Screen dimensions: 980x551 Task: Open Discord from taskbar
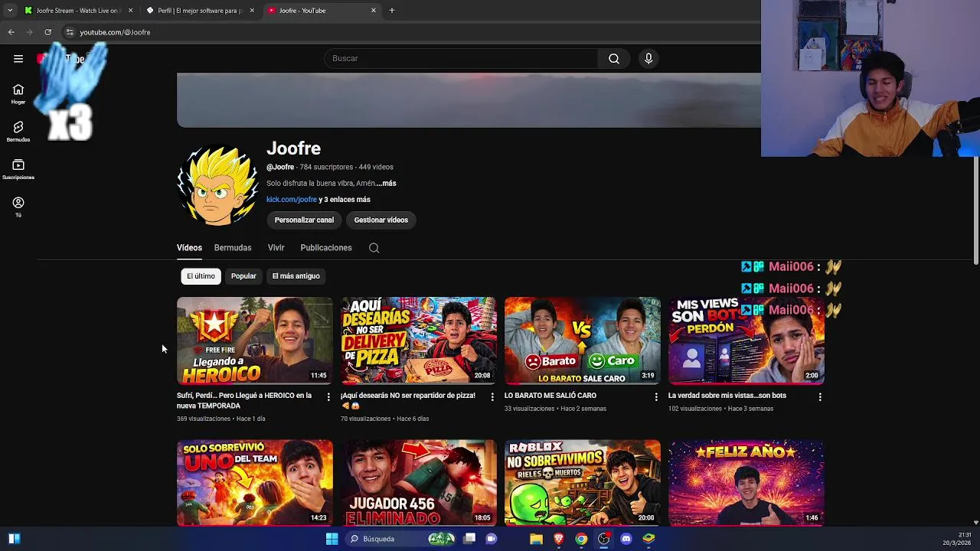point(626,539)
